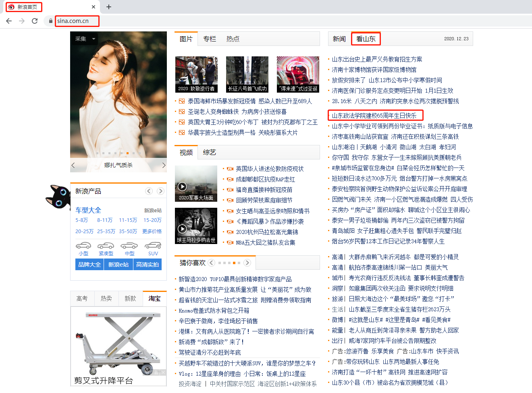Click the 高清实拍 button
This screenshot has width=532, height=393.
click(148, 265)
